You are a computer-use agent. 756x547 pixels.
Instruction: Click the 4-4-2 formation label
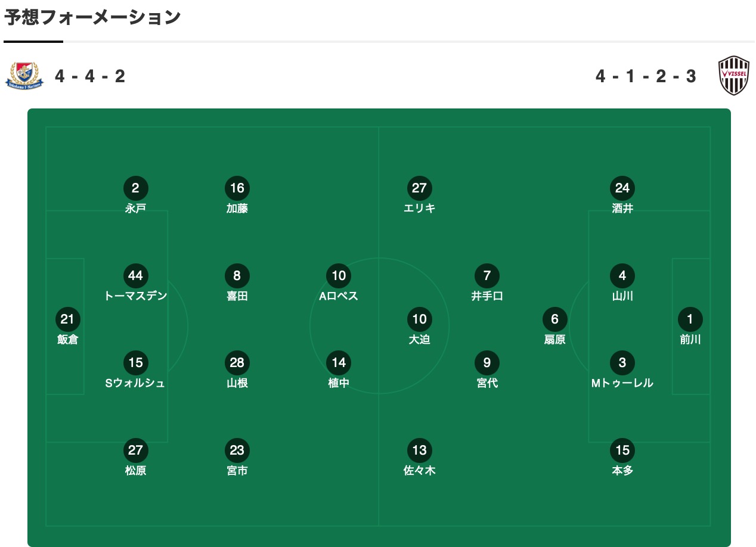(90, 76)
